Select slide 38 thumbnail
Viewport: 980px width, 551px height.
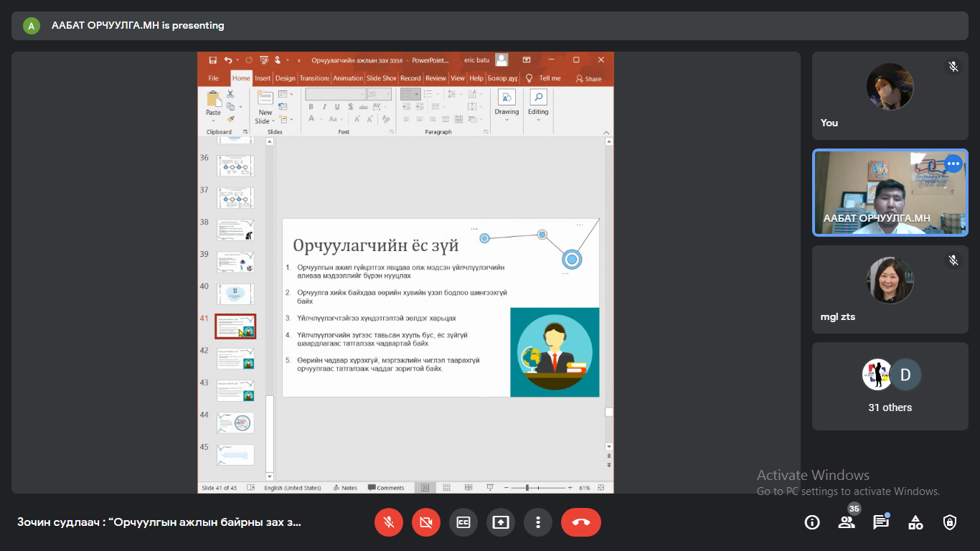pos(235,230)
